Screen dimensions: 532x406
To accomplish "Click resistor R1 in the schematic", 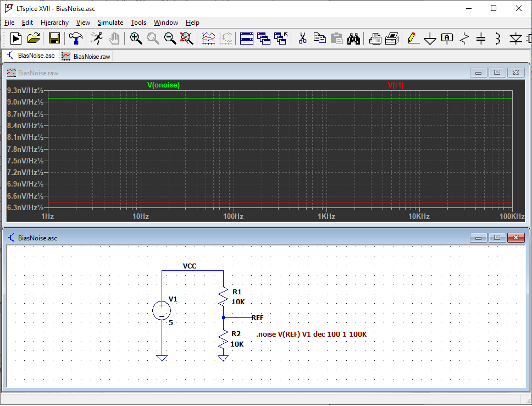I will [x=223, y=297].
